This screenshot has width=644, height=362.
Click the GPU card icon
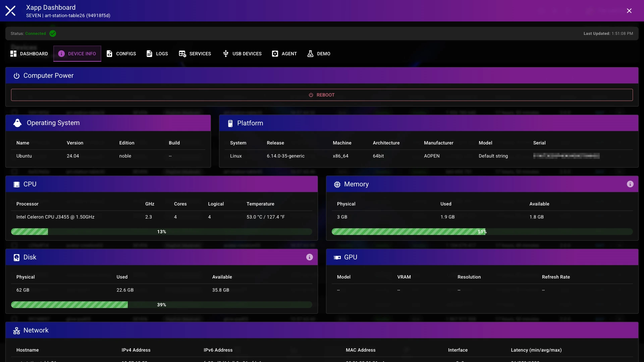tap(337, 257)
